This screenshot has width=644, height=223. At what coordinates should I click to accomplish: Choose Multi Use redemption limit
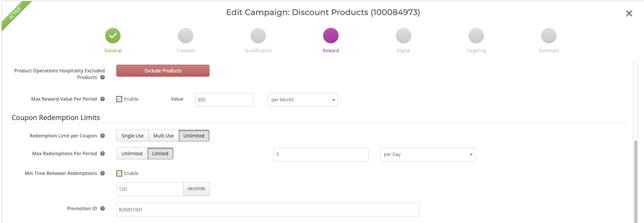click(164, 136)
